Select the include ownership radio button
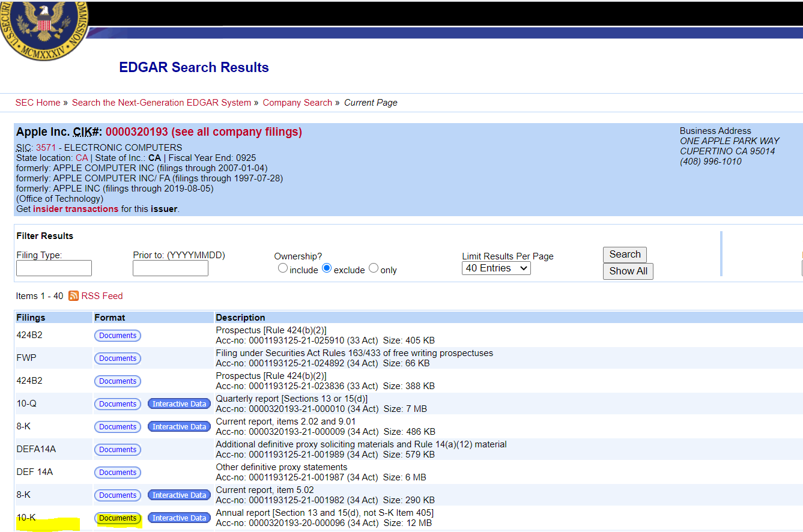The height and width of the screenshot is (532, 803). click(283, 268)
